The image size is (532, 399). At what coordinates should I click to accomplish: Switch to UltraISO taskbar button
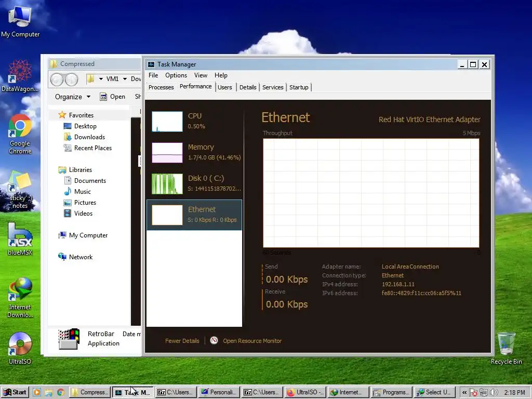[305, 392]
